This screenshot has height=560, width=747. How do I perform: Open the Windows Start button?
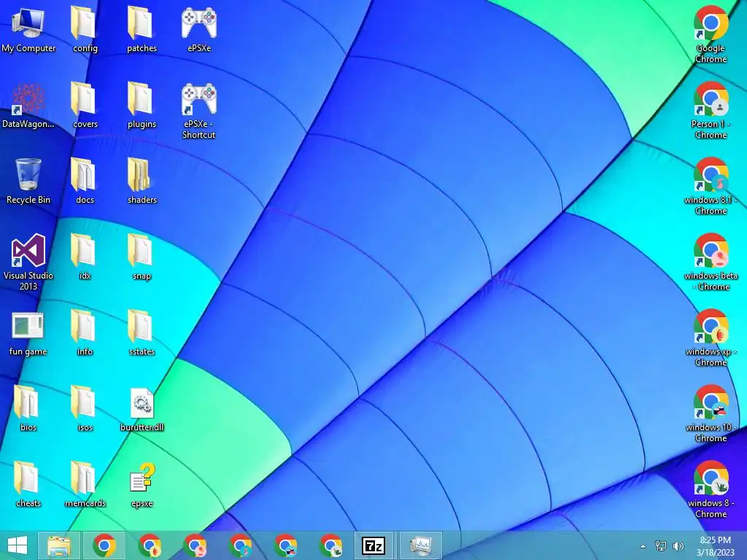(18, 545)
